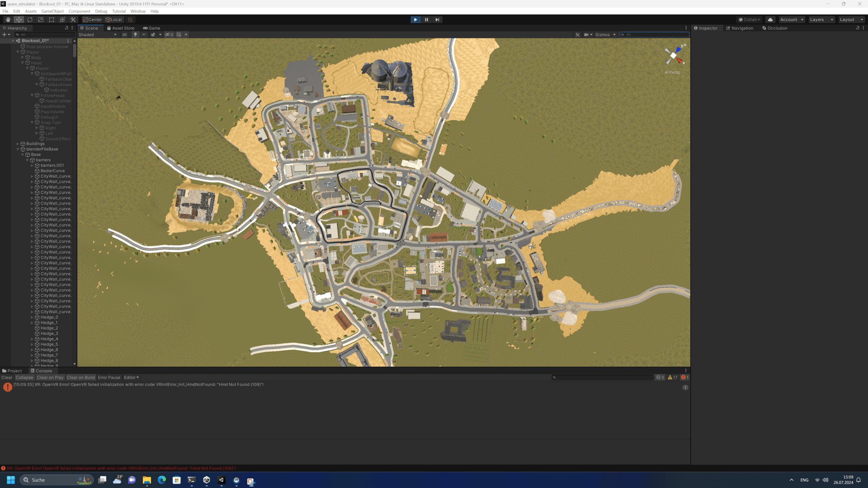Click the scene orientation gizmo
The image size is (868, 488).
[x=673, y=56]
